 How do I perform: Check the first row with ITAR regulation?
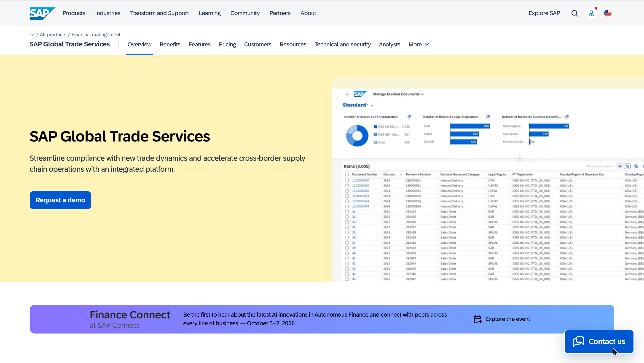click(x=347, y=180)
